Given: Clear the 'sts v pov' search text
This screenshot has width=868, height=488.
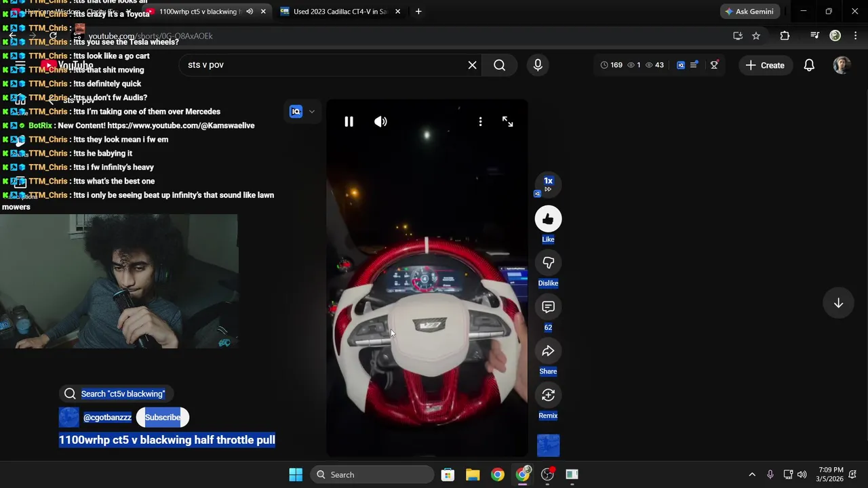Looking at the screenshot, I should click(472, 65).
